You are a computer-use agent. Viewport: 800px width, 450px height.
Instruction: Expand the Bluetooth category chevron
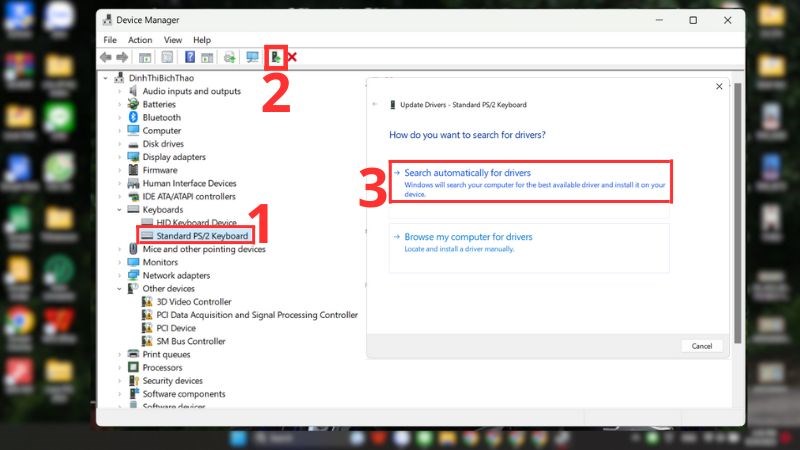[119, 117]
